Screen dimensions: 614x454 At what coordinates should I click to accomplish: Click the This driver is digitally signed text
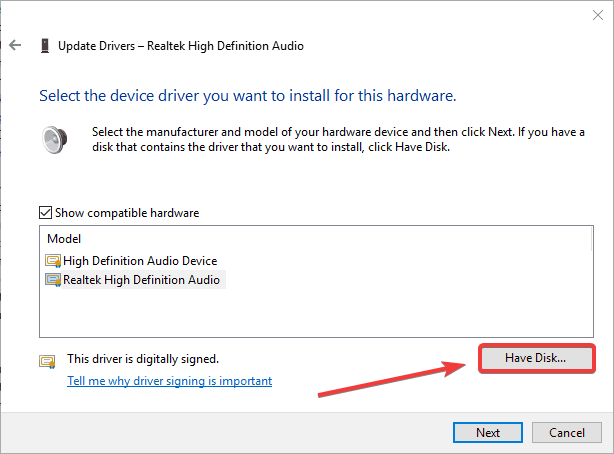click(142, 358)
